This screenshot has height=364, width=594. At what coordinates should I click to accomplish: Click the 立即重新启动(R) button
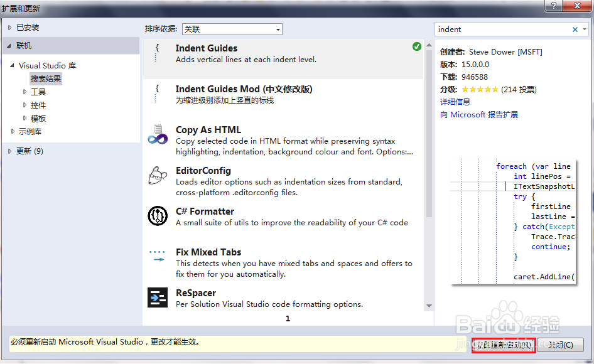pyautogui.click(x=504, y=345)
